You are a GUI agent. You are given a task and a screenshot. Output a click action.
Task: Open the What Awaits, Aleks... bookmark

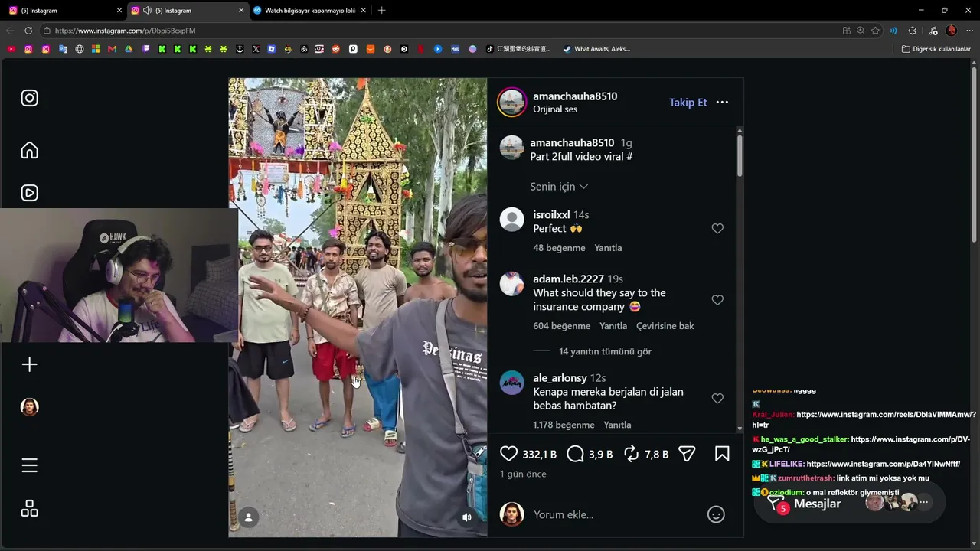(x=596, y=49)
